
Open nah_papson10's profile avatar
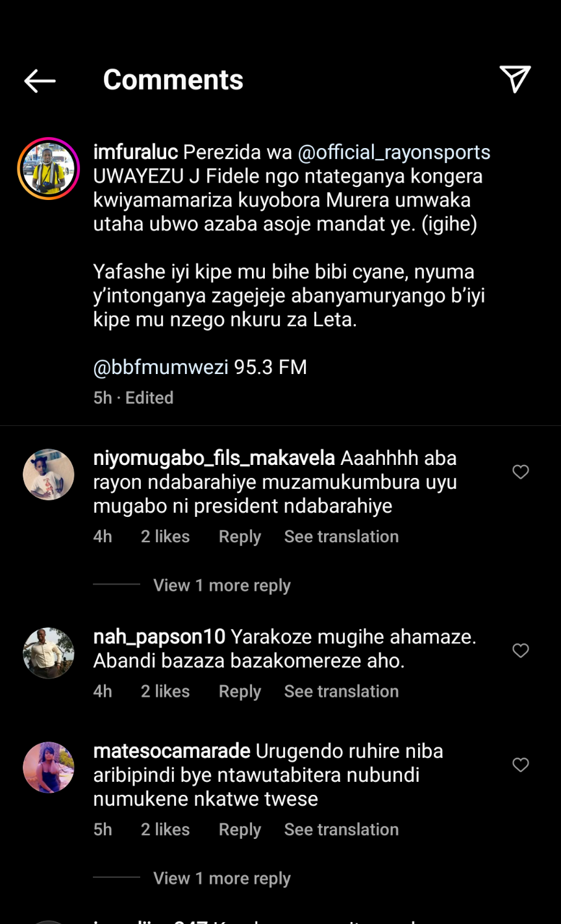tap(49, 653)
